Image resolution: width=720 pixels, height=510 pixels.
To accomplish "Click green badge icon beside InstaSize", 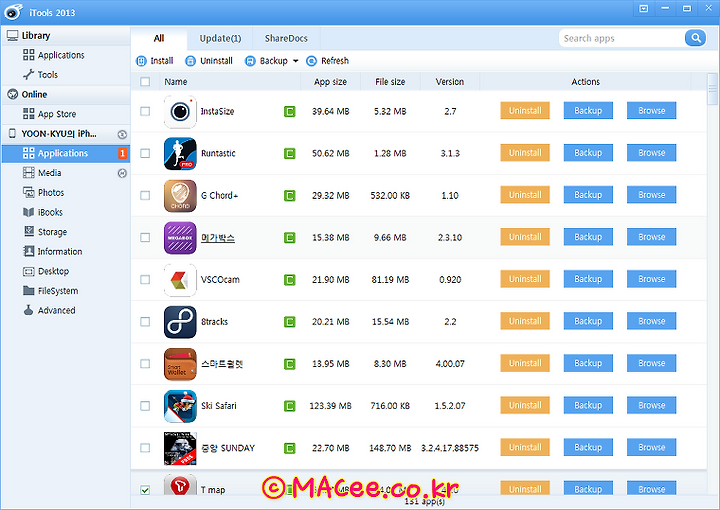I will (x=289, y=112).
